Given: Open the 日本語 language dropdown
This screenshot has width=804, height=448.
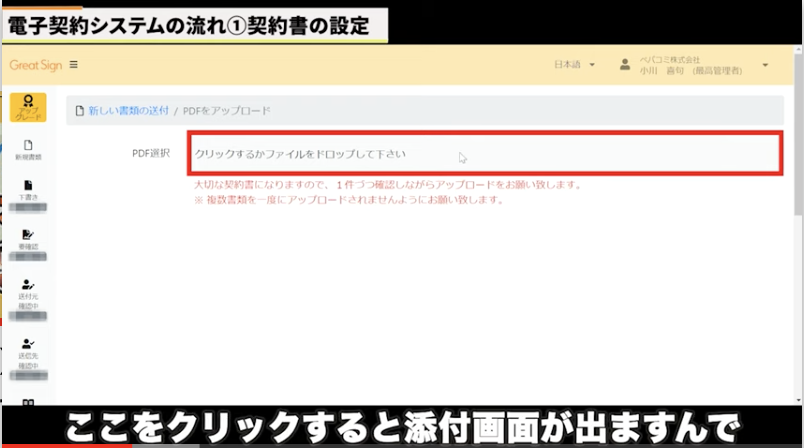Looking at the screenshot, I should [x=574, y=65].
